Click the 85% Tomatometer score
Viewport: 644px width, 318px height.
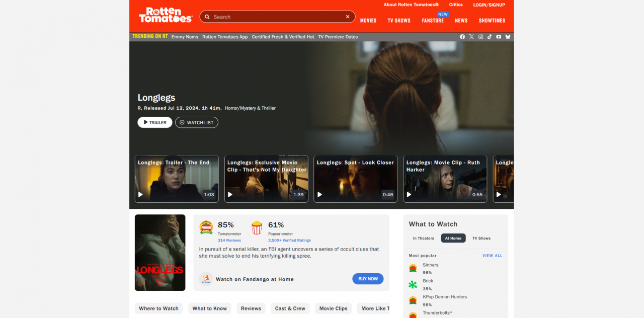click(x=226, y=225)
